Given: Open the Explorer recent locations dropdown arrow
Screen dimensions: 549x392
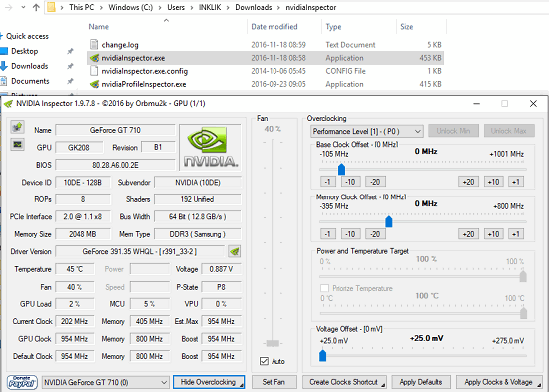Looking at the screenshot, I should 23,7.
